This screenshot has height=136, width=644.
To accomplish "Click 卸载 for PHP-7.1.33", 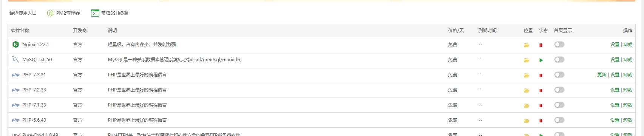I will click(x=627, y=105).
